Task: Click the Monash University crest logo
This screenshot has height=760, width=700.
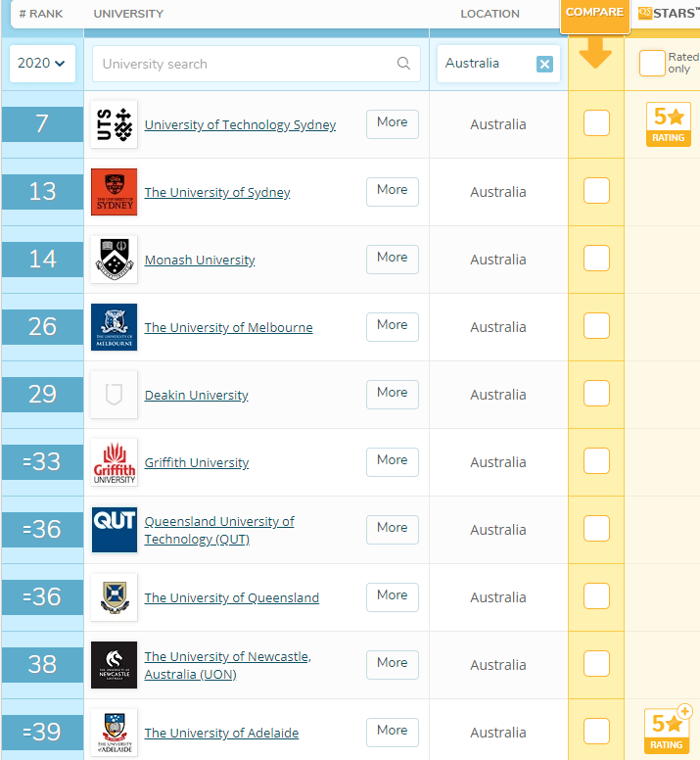Action: coord(114,260)
